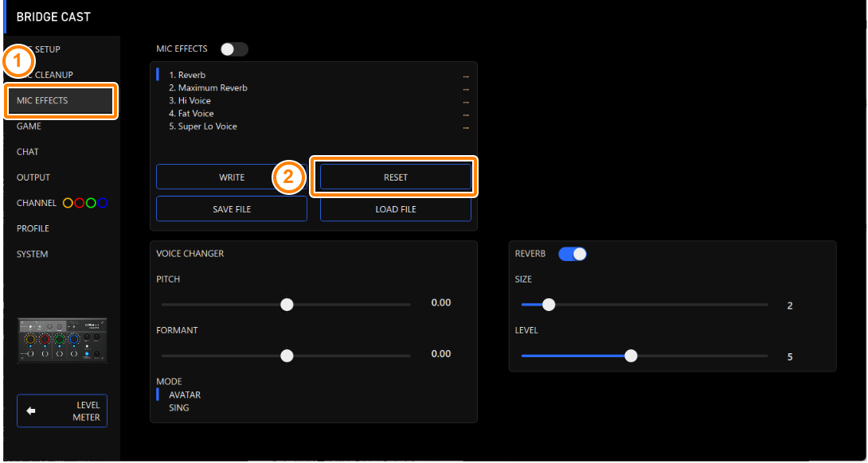The image size is (868, 463).
Task: Open the MIC EFFECTS page
Action: 61,101
